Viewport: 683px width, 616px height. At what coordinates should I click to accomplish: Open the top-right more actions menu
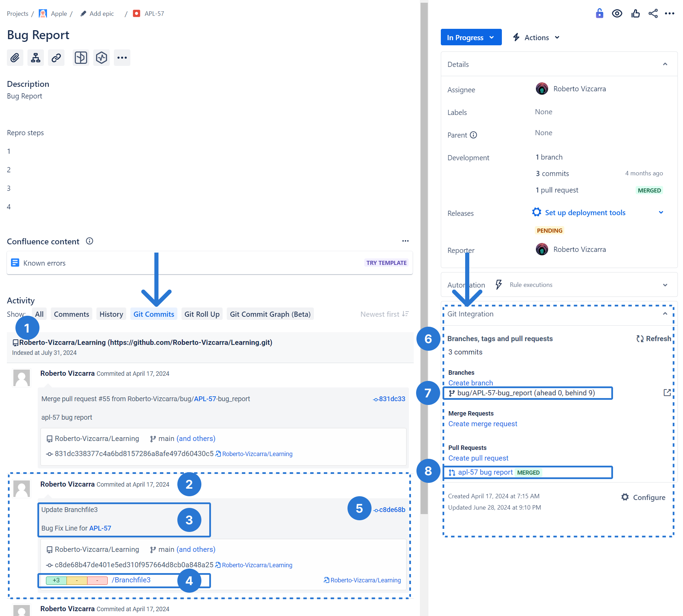click(x=670, y=13)
